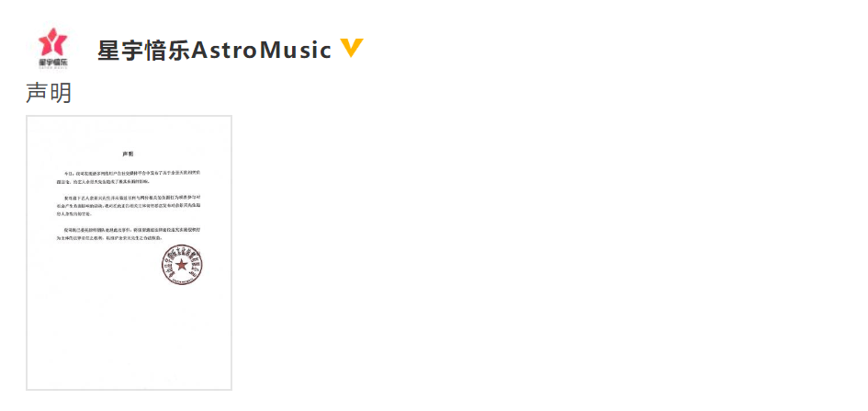Click the orange verified V badge
868x411 pixels.
click(352, 48)
